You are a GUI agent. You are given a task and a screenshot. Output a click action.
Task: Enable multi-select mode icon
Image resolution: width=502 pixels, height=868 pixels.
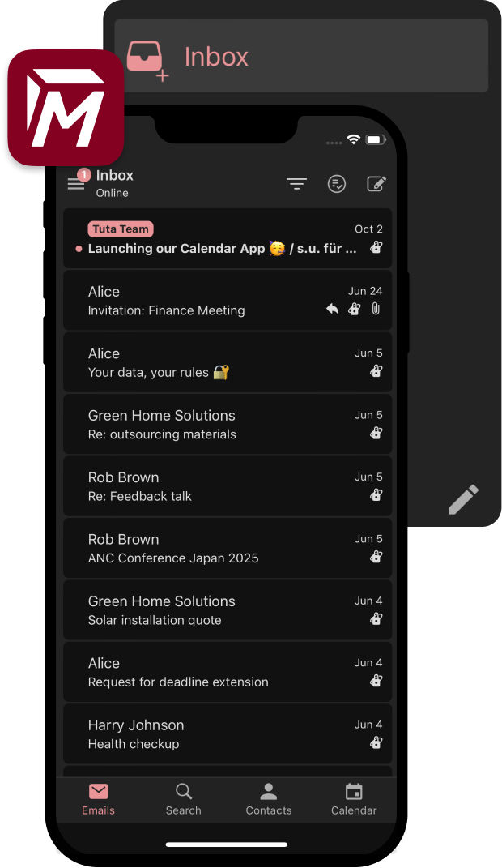pyautogui.click(x=337, y=184)
